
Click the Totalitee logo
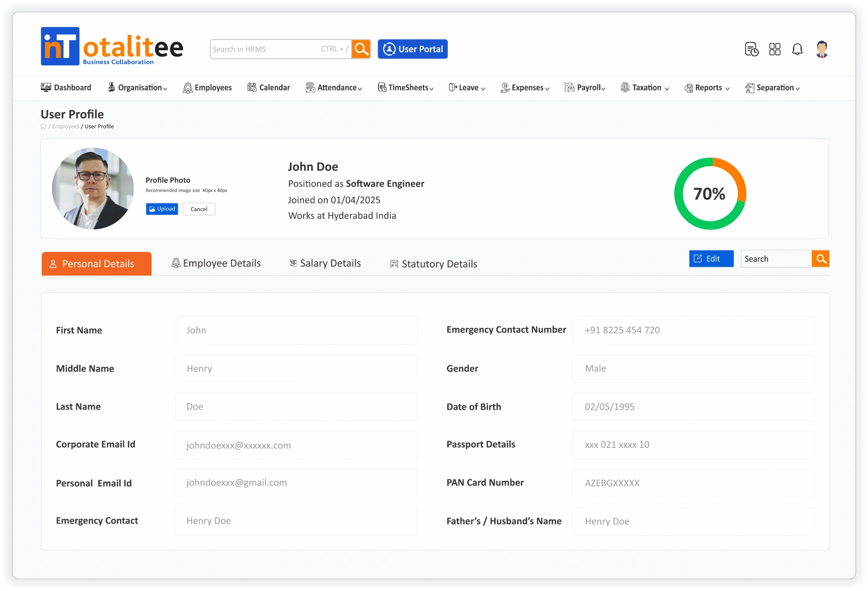112,47
